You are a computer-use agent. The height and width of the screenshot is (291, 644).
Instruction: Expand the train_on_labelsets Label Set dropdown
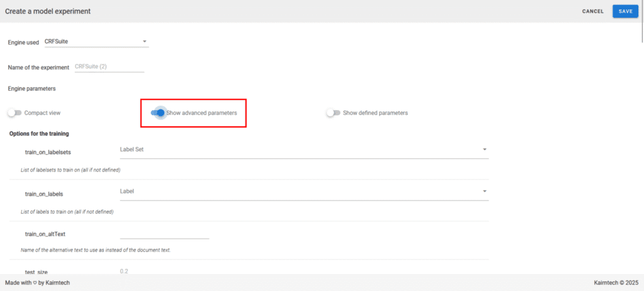302,150
